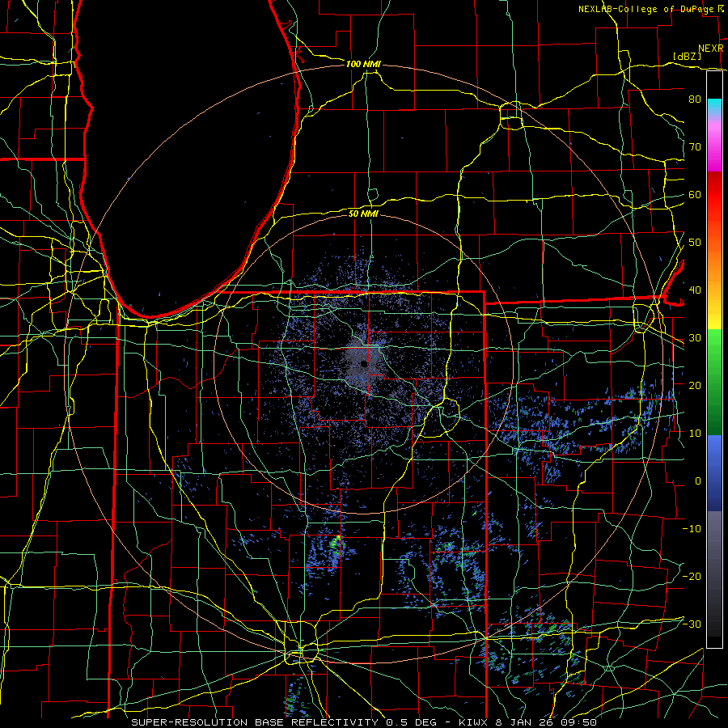Select the 60 value on dBZ scale
Viewport: 728px width, 728px height.
[x=695, y=194]
